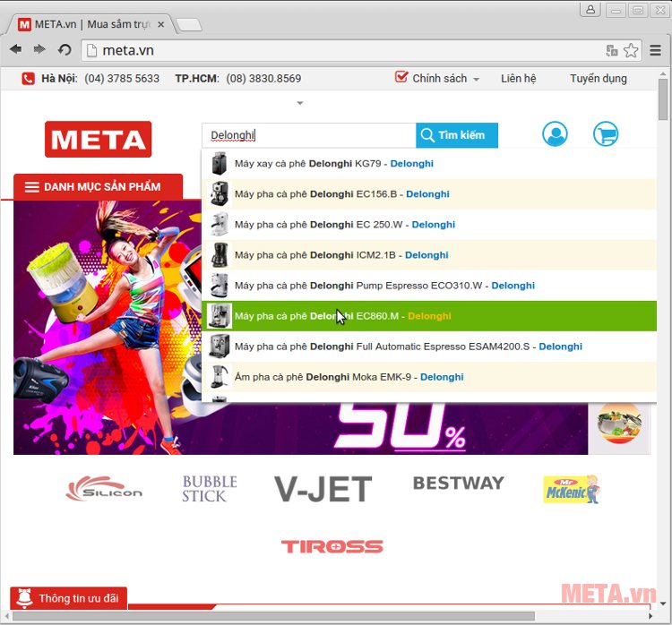Open the user account icon
Image resolution: width=672 pixels, height=625 pixels.
(x=555, y=133)
